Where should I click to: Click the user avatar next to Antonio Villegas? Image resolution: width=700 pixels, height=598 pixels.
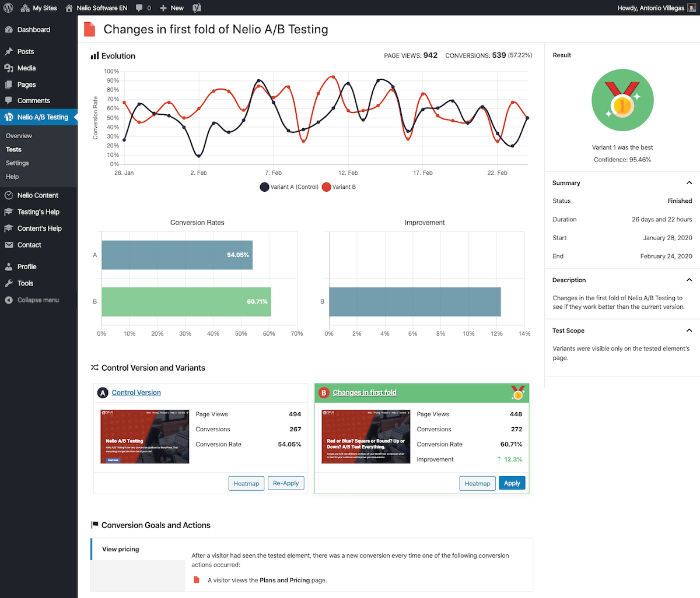(691, 8)
